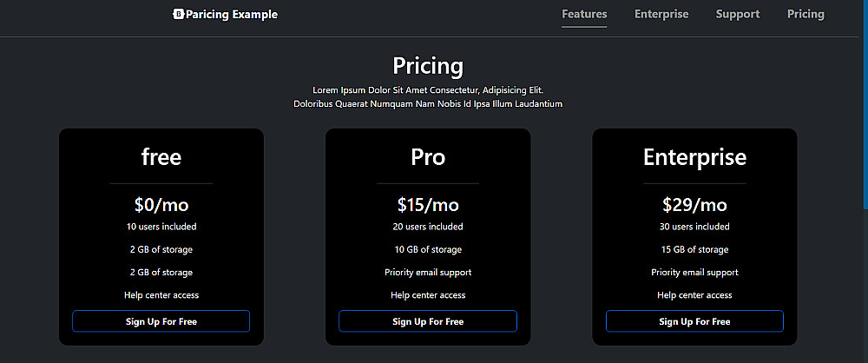Open the Support nav link
The width and height of the screenshot is (868, 363).
point(738,14)
